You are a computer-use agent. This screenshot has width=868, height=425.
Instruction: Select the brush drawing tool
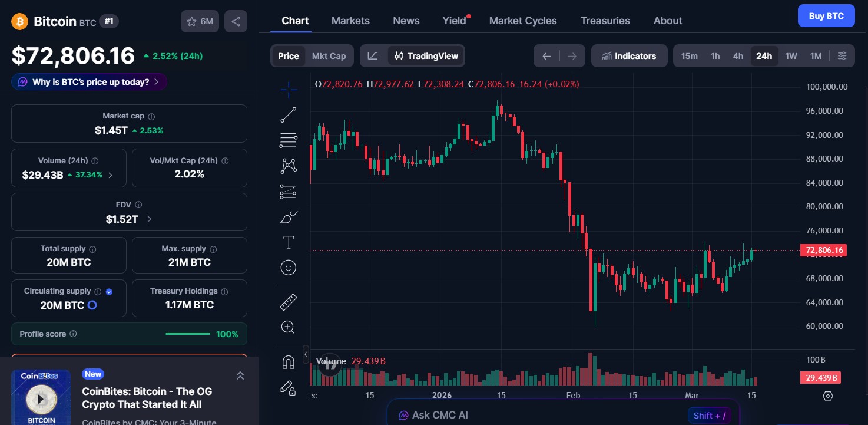(x=289, y=217)
